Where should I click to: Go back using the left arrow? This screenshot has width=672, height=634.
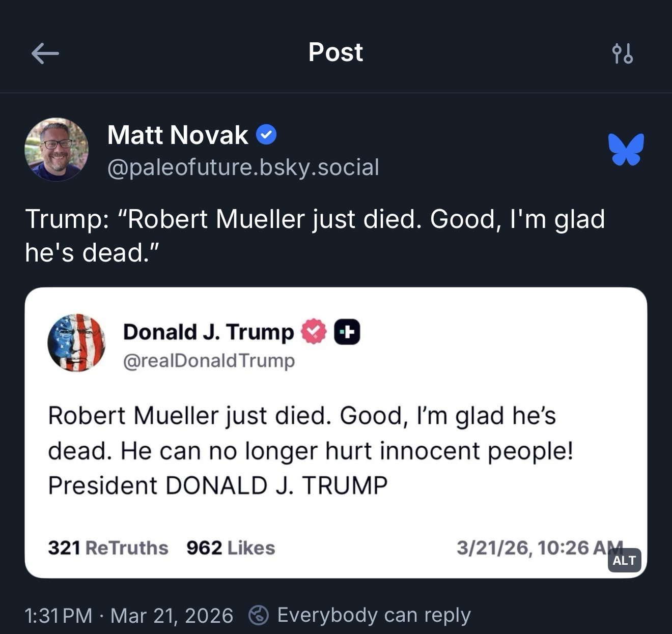point(45,53)
